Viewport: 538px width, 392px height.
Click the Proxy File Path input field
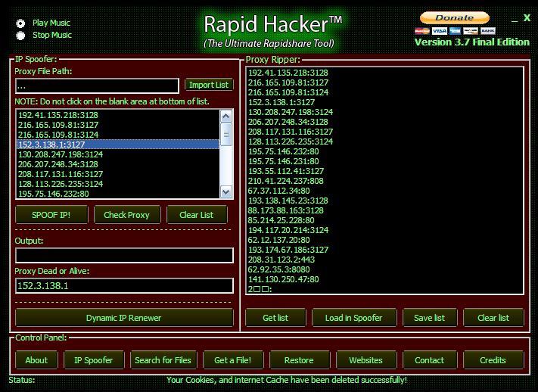click(97, 86)
